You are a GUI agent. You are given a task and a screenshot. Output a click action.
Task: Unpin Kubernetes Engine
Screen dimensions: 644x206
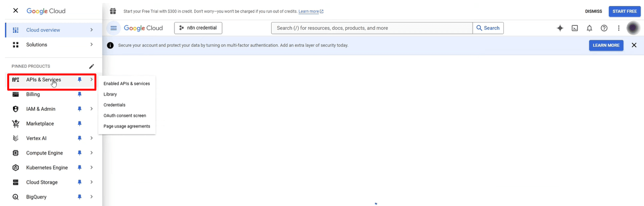click(x=80, y=168)
